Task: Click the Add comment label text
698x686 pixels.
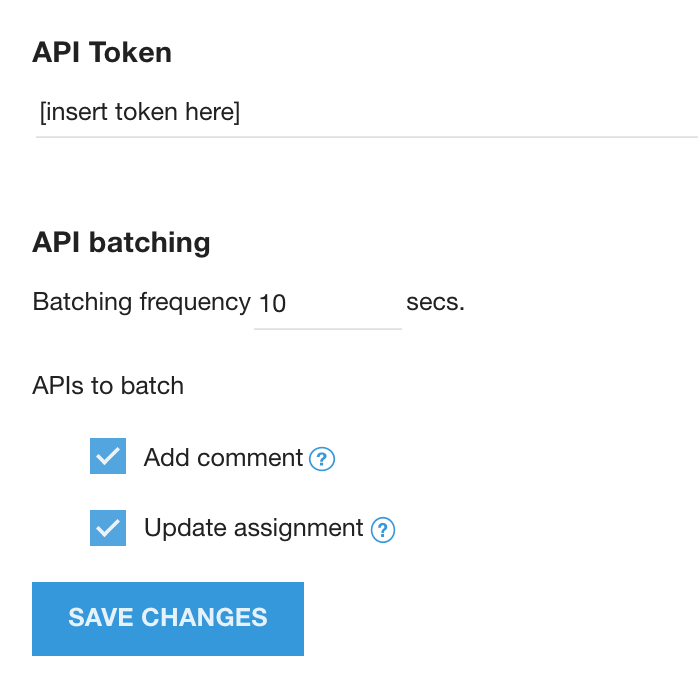Action: pyautogui.click(x=223, y=458)
